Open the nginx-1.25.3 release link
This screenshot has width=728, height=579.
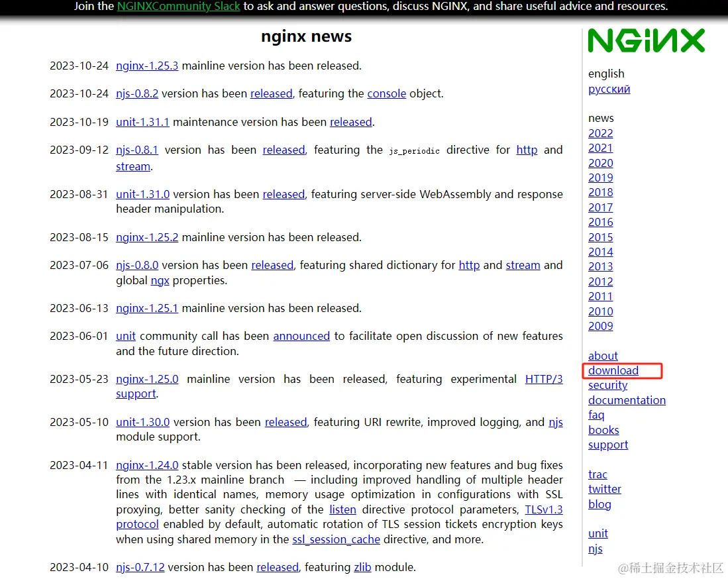(147, 66)
